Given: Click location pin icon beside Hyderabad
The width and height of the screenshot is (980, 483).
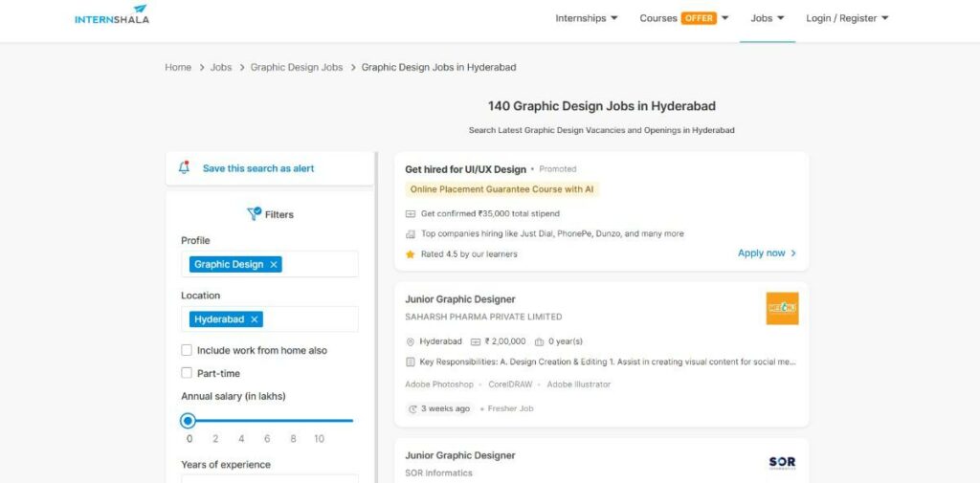Looking at the screenshot, I should (x=410, y=341).
